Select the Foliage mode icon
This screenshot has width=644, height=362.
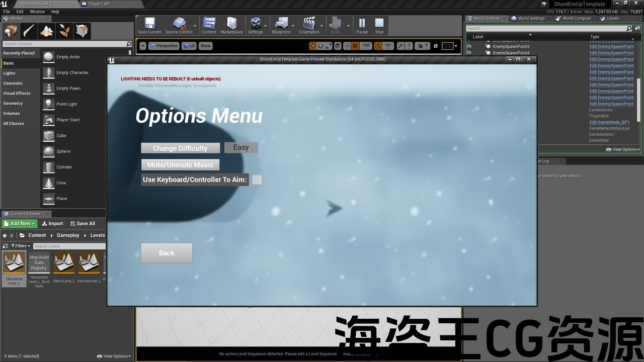(x=65, y=31)
